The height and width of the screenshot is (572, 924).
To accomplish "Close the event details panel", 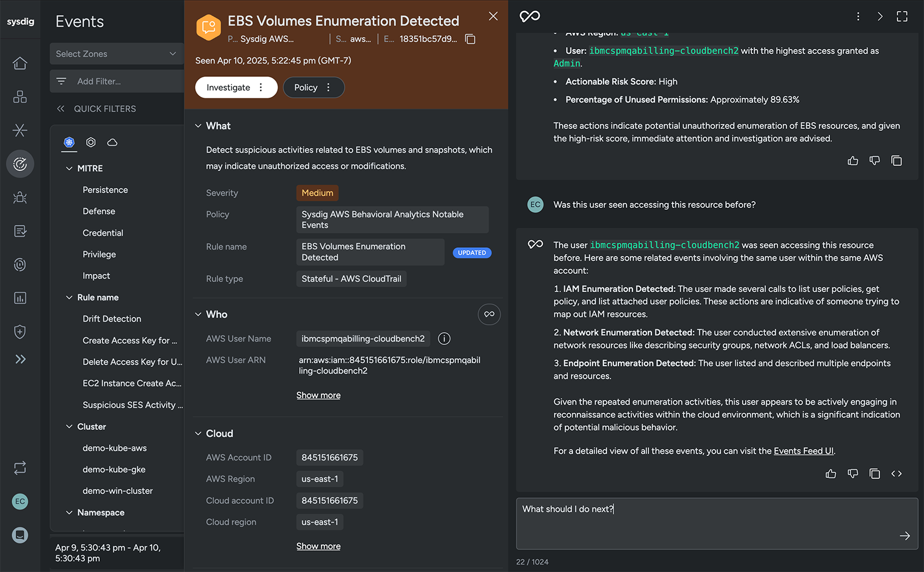I will pos(493,16).
